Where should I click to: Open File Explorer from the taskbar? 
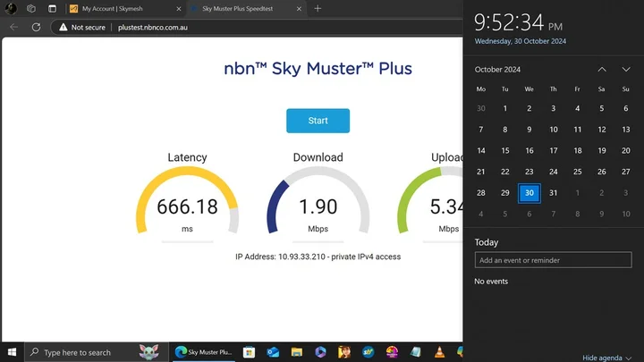coord(297,352)
